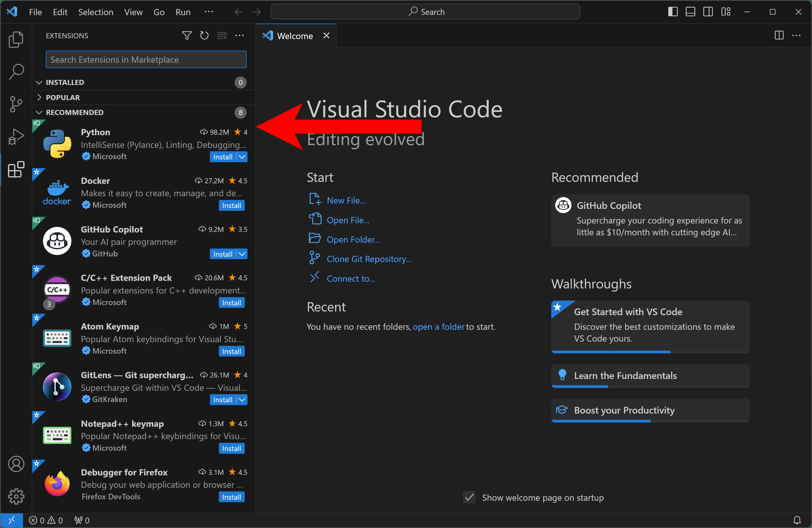Open the Accounts menu icon
The height and width of the screenshot is (528, 812).
tap(16, 464)
